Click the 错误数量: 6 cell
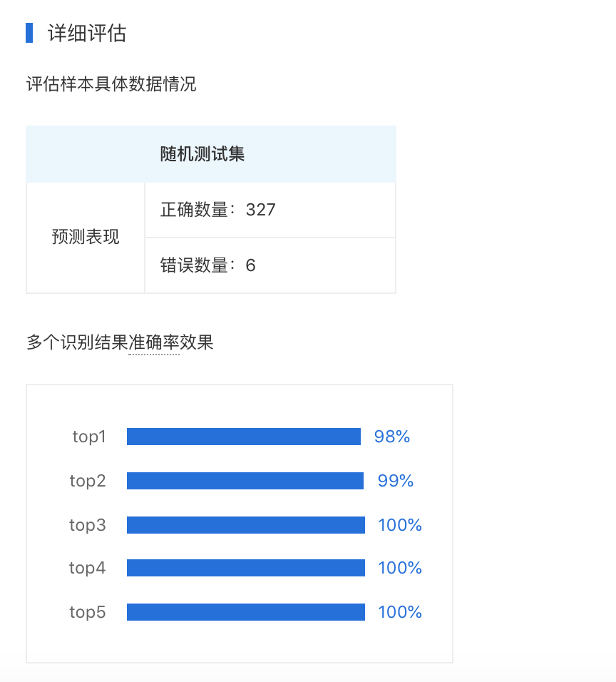The image size is (616, 682). point(270,265)
